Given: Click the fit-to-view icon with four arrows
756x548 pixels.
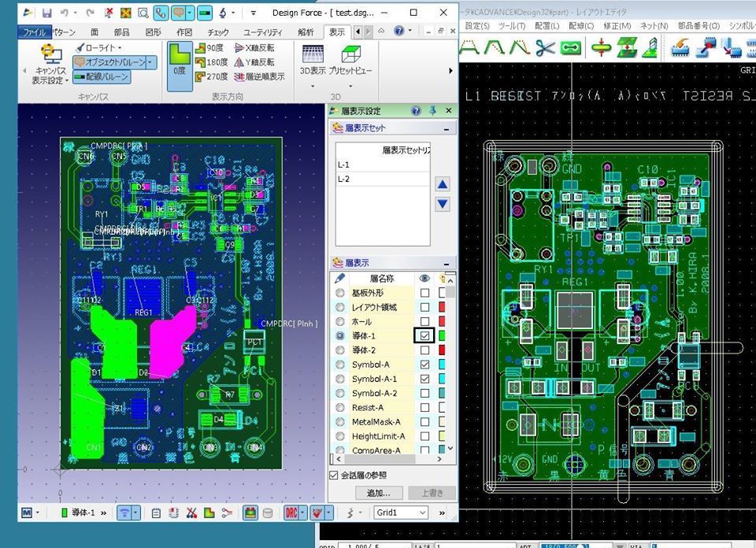Looking at the screenshot, I should 125,13.
